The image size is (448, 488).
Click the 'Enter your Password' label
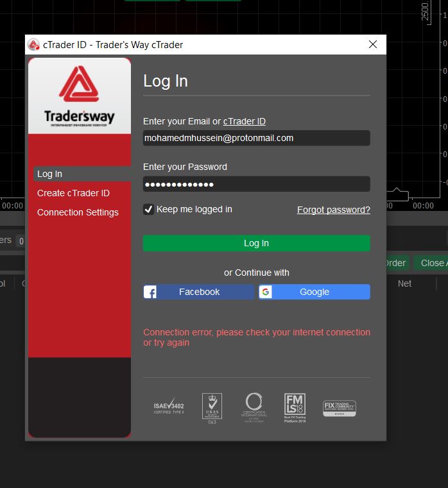[x=185, y=167]
